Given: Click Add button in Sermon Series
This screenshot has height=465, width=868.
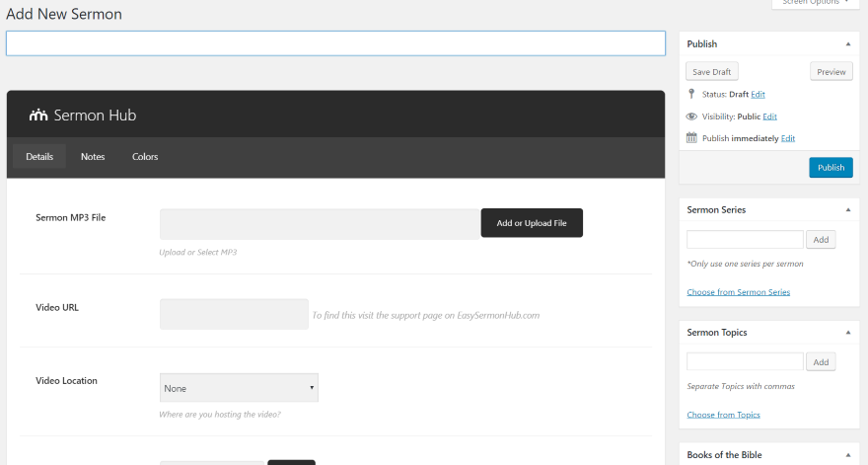Looking at the screenshot, I should pyautogui.click(x=821, y=240).
